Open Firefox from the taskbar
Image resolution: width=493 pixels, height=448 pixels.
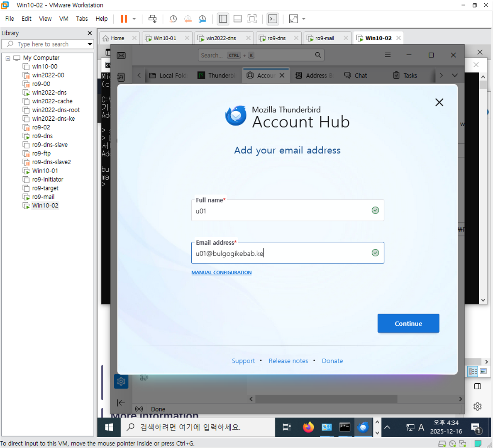[308, 427]
